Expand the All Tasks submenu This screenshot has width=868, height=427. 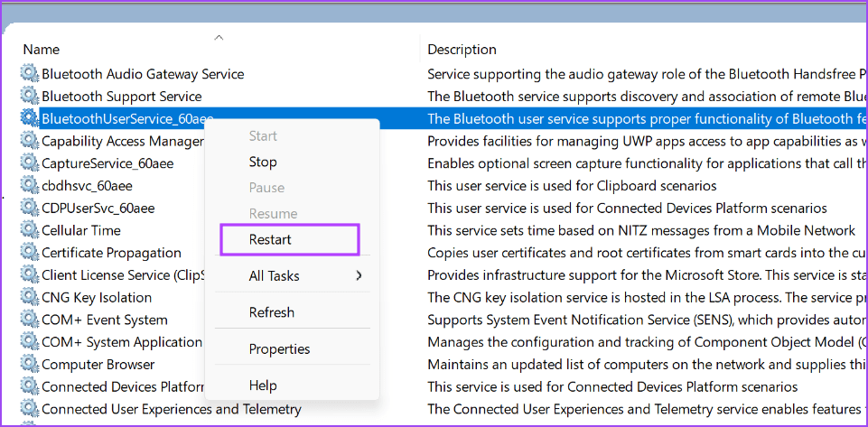pos(292,275)
